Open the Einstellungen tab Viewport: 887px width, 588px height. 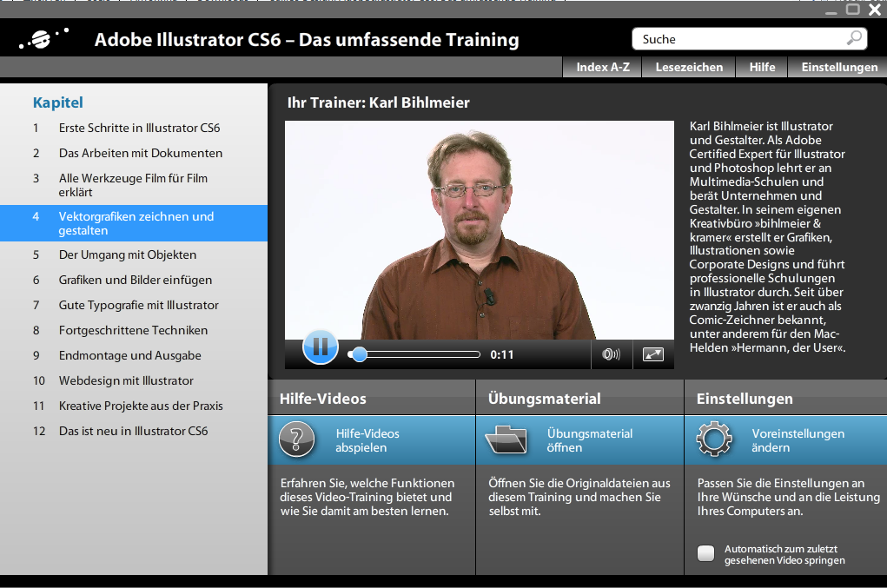[839, 67]
